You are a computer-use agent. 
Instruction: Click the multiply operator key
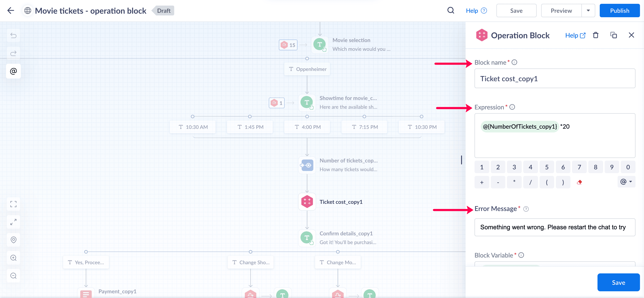tap(514, 182)
